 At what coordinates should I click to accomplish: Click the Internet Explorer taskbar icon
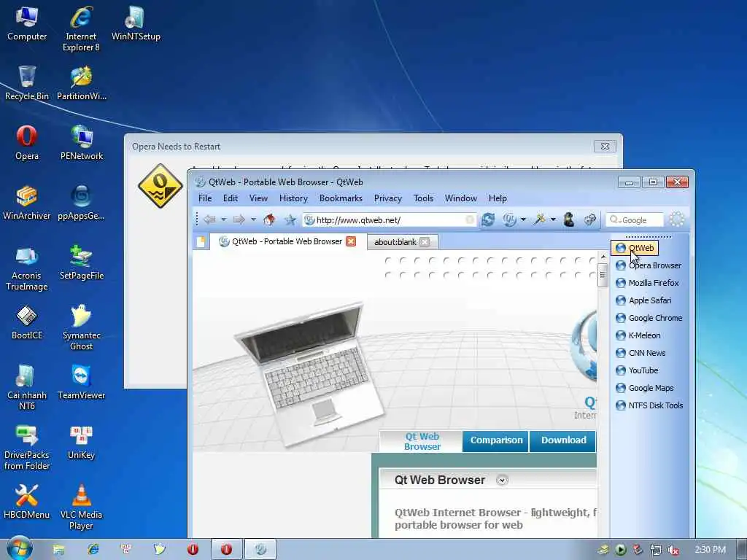[x=93, y=550]
